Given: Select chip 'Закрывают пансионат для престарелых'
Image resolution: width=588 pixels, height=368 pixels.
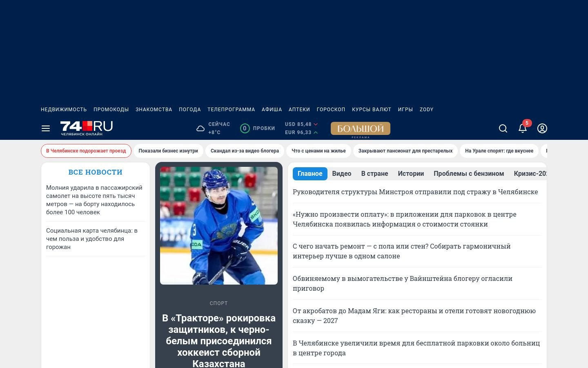Looking at the screenshot, I should [405, 151].
